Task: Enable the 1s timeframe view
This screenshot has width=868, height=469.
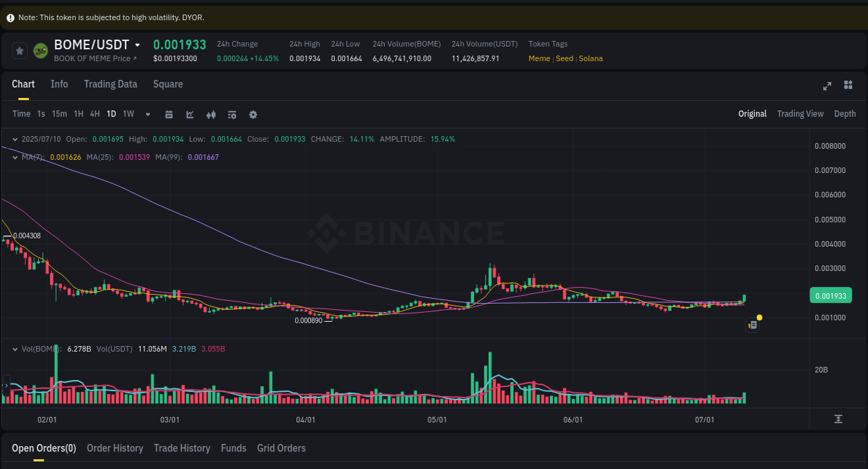Action: 40,114
